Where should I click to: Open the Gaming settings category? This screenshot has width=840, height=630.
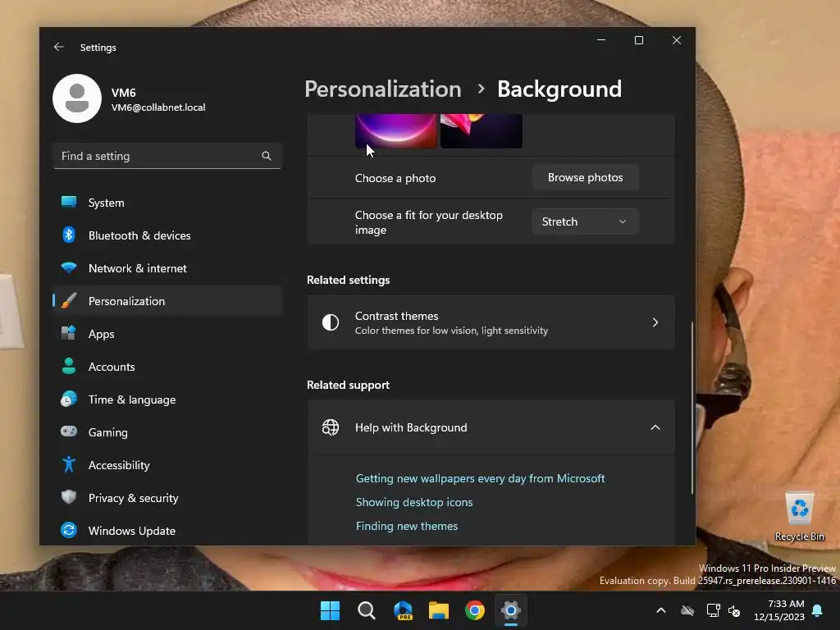(167, 431)
